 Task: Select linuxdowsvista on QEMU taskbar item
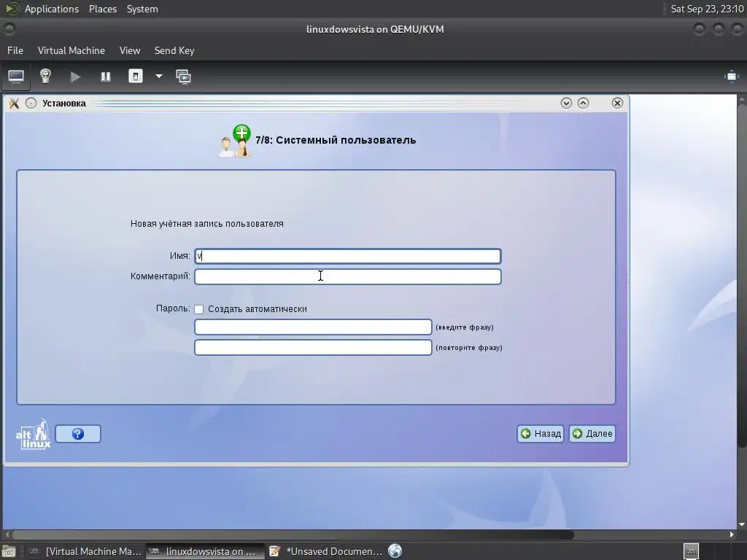[x=204, y=551]
